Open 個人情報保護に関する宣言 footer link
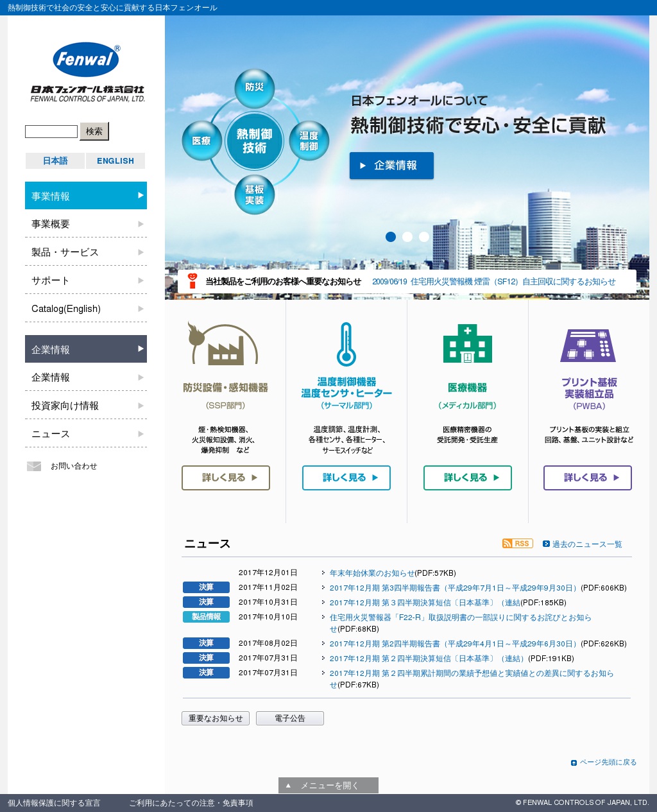Screen dimensions: 657x812 point(54,803)
